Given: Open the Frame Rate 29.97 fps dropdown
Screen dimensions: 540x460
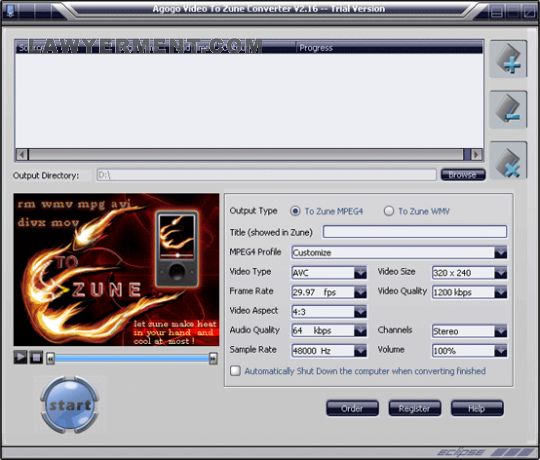Looking at the screenshot, I should click(x=329, y=292).
